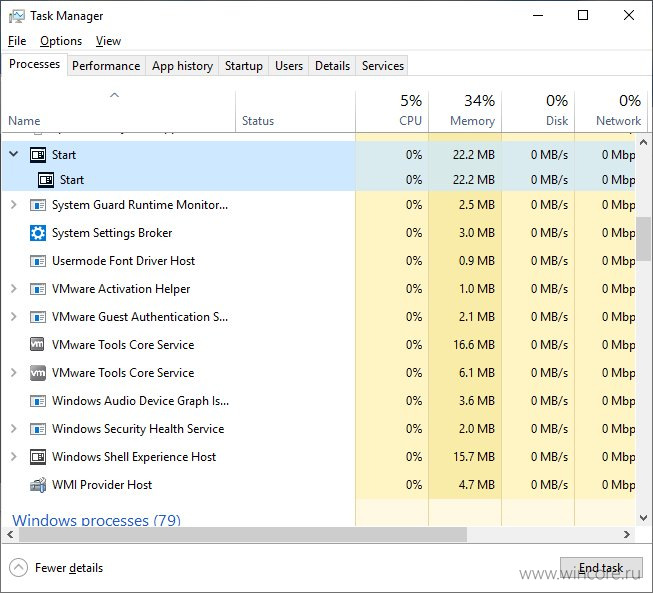Expand VMware Activation Helper row

13,289
